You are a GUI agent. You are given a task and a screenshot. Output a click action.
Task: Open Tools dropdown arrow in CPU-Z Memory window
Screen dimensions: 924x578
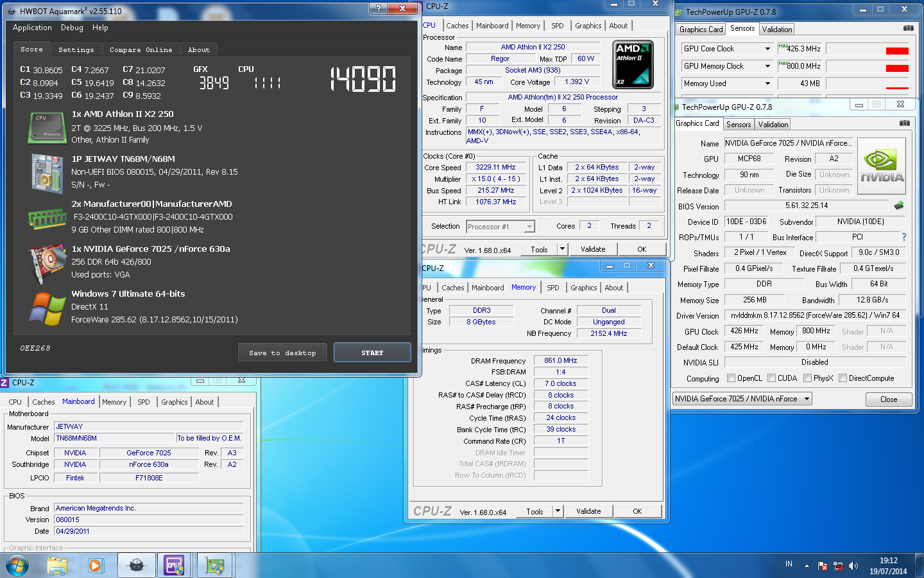tap(558, 511)
